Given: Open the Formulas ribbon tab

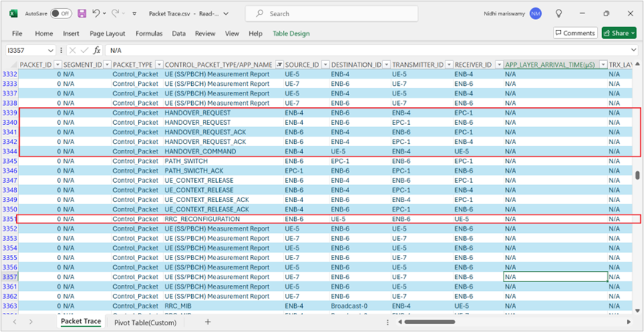Looking at the screenshot, I should point(149,33).
